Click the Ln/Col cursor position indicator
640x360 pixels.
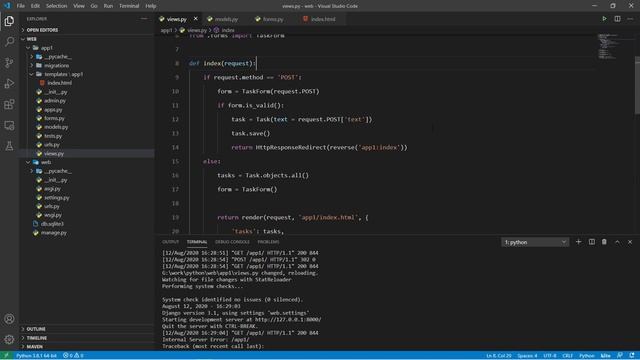[498, 356]
